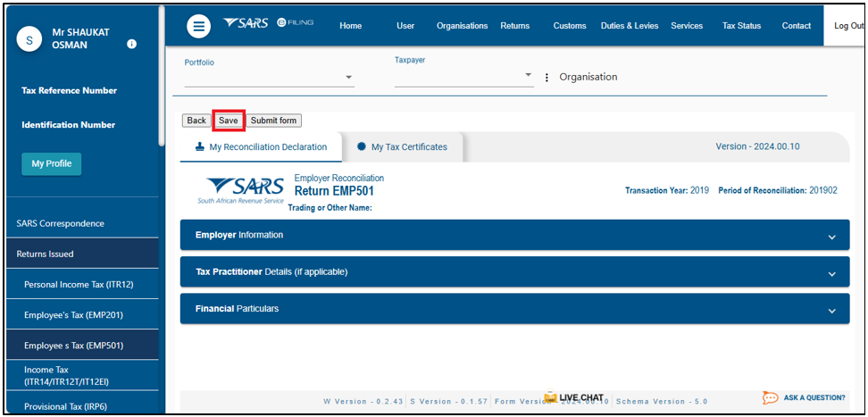This screenshot has width=868, height=417.
Task: Click the Save button
Action: 228,121
